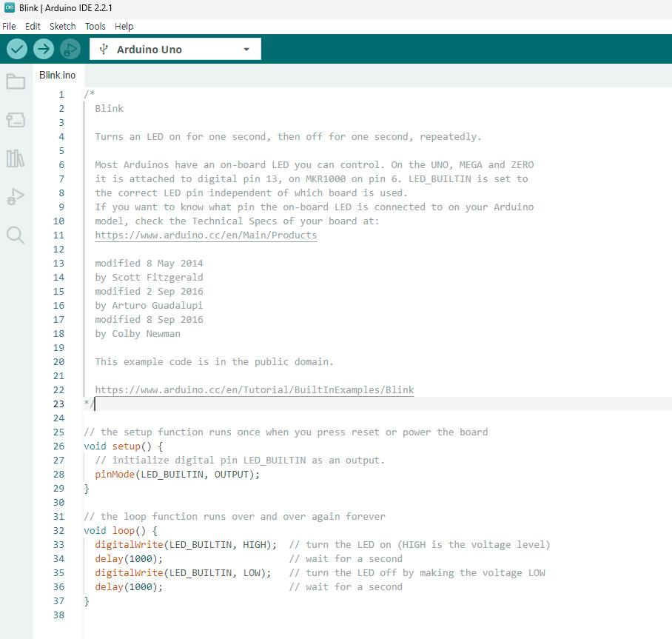Click the 'void setup() {' line
The height and width of the screenshot is (639, 672).
click(124, 446)
